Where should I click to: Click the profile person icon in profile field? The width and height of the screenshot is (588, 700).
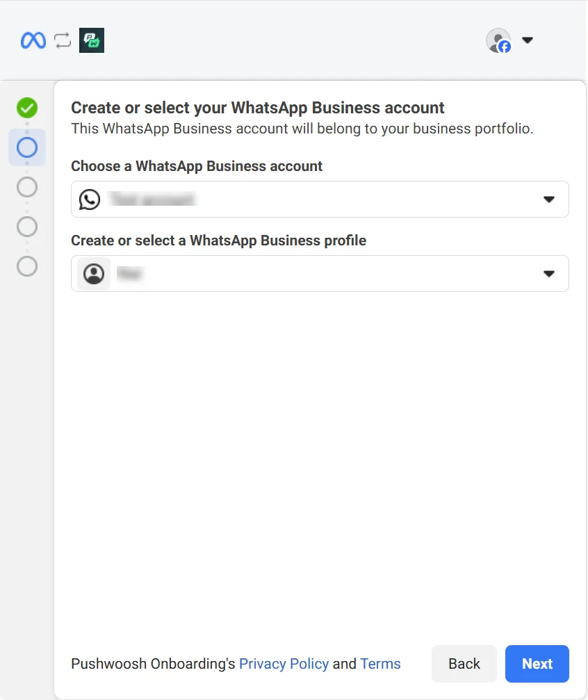tap(94, 274)
